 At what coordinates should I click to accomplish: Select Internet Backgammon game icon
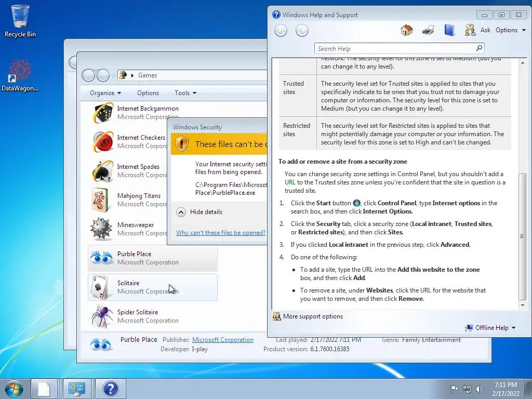point(102,113)
